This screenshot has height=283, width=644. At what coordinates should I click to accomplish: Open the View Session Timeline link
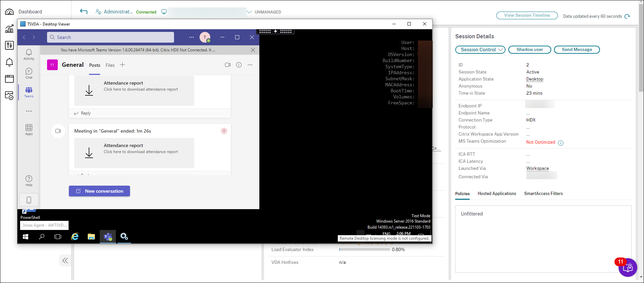click(x=527, y=15)
